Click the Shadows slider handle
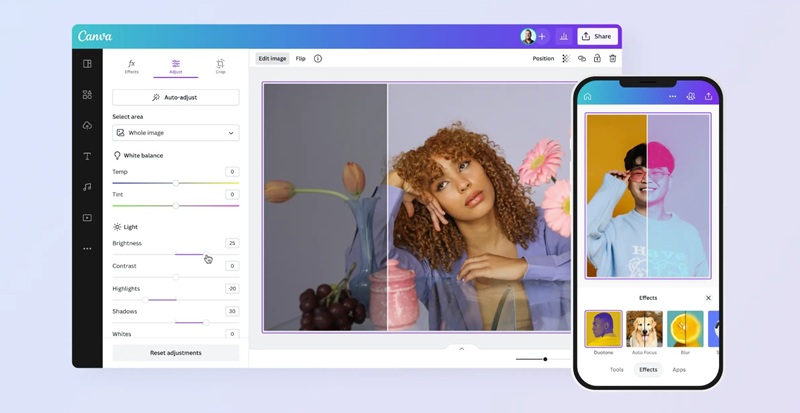 coord(206,323)
